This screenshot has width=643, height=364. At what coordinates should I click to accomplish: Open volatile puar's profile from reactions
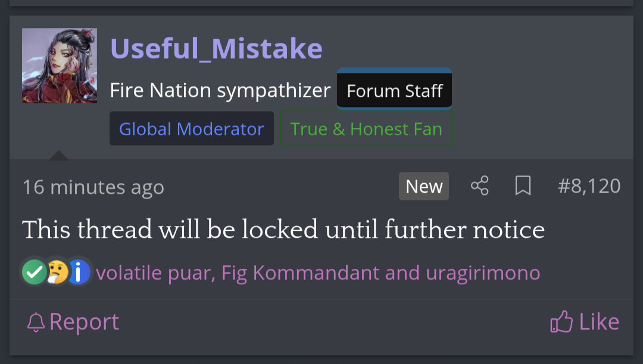click(x=154, y=273)
